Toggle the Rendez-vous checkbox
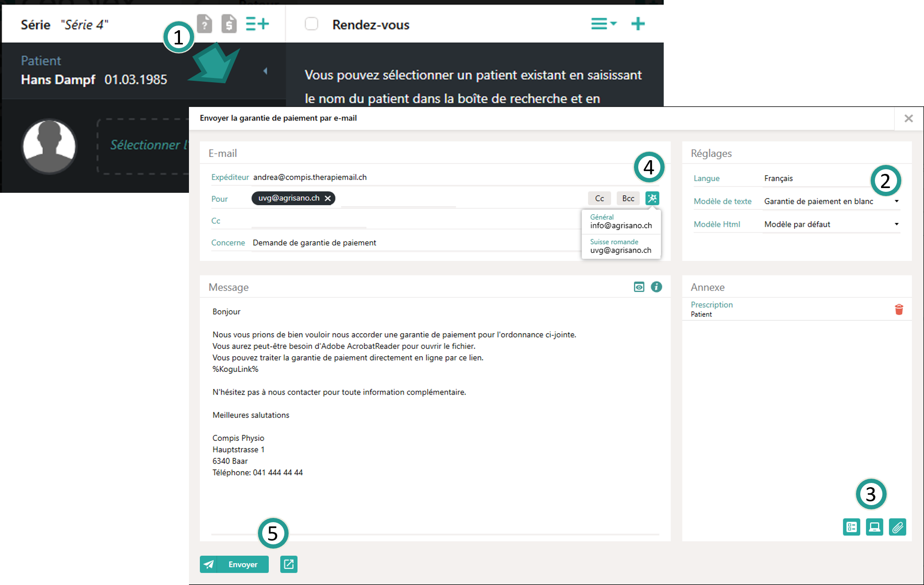The width and height of the screenshot is (924, 585). pyautogui.click(x=311, y=24)
